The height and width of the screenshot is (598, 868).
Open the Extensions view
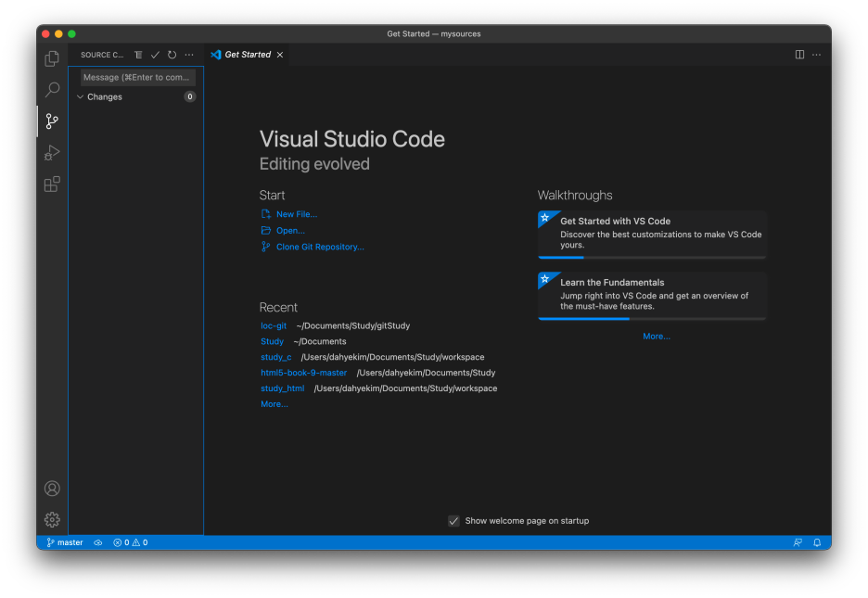click(52, 184)
